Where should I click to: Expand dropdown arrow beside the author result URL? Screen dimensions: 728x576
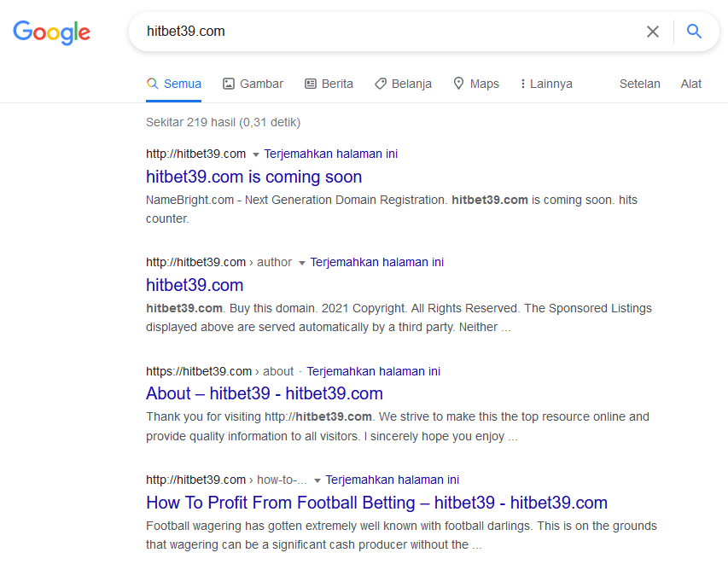302,263
